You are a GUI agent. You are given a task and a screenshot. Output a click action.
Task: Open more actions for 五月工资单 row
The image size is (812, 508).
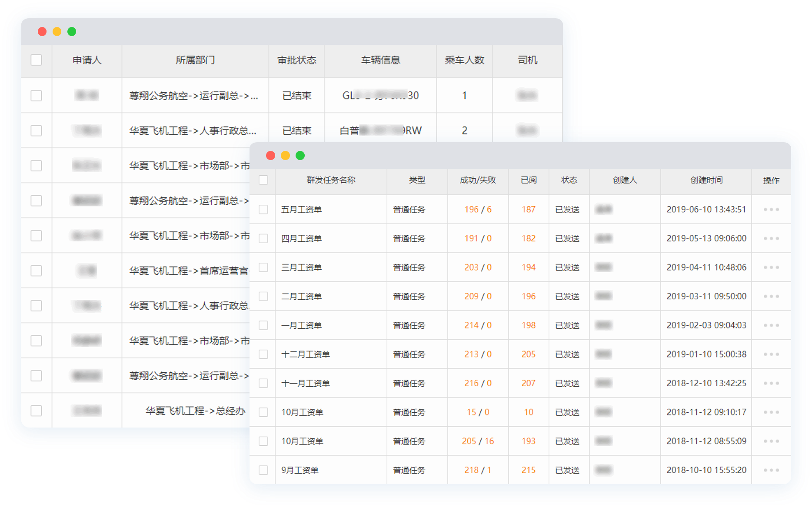point(771,210)
